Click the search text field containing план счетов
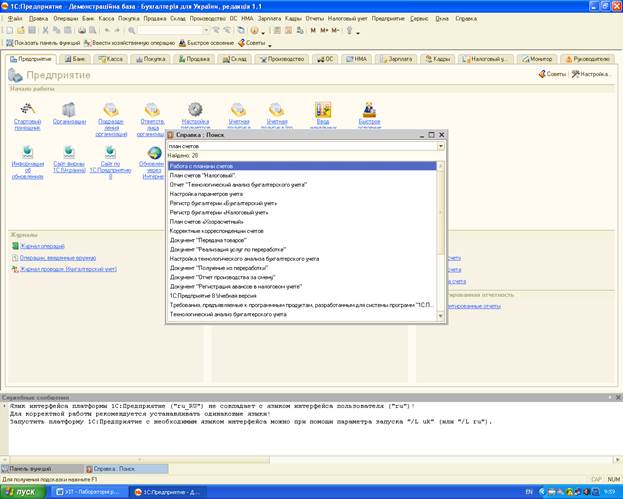The height and width of the screenshot is (499, 623). point(302,146)
